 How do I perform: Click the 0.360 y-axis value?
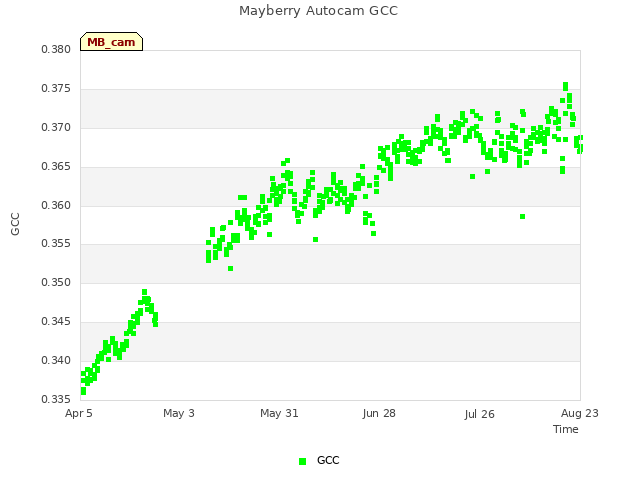[x=56, y=205]
